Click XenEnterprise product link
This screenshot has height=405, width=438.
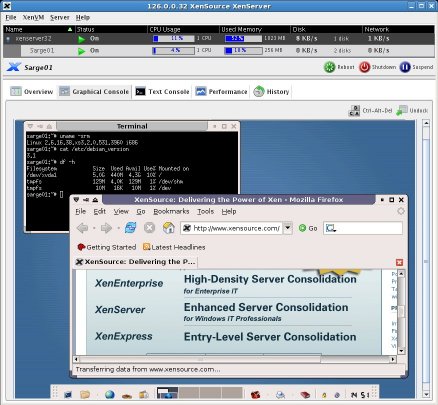(x=129, y=283)
